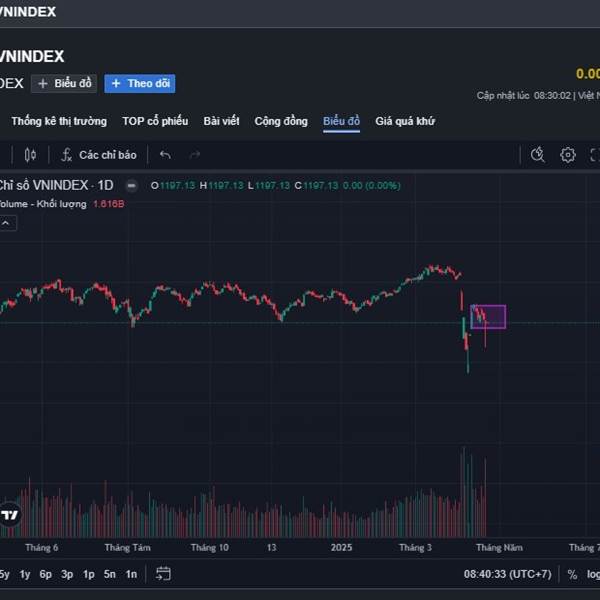
Task: Open the Bài viết tab
Action: (x=221, y=121)
